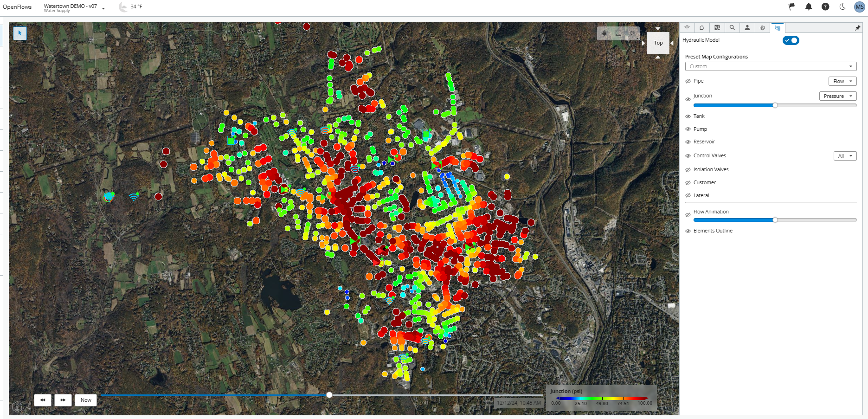Screen dimensions: 868x419
Task: Rotate view using arrow left of Top cube
Action: coord(643,43)
